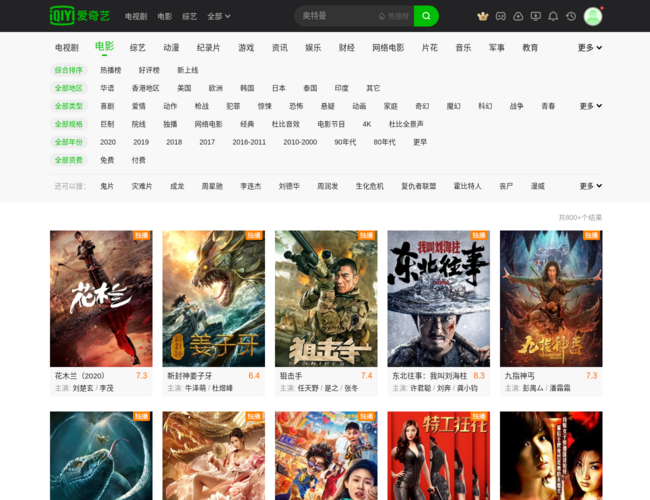Click the cloud upload icon

518,16
